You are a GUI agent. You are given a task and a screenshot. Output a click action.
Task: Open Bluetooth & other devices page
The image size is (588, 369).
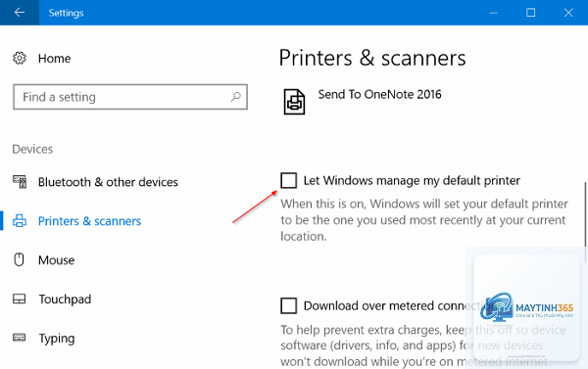coord(108,182)
